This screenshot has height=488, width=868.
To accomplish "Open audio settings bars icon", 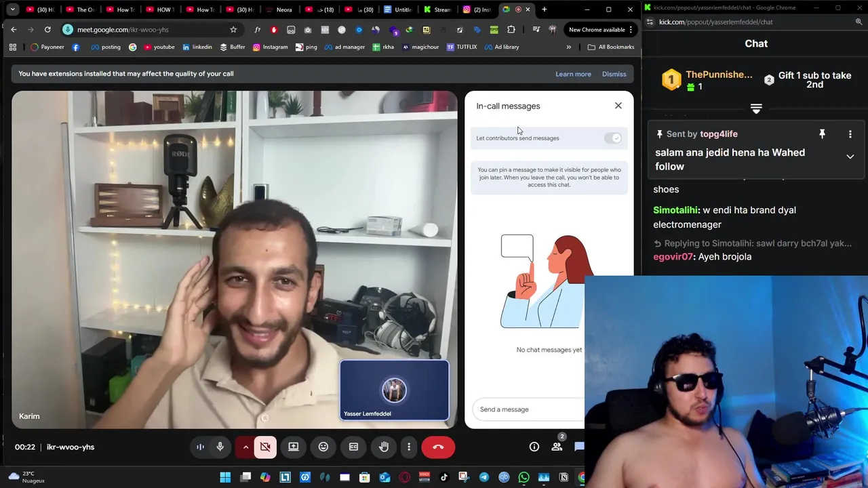I will [200, 447].
